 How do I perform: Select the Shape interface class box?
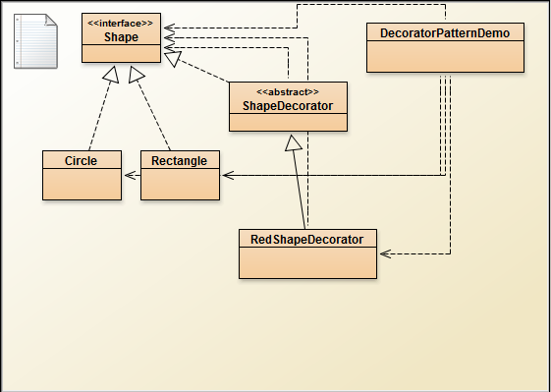[121, 38]
